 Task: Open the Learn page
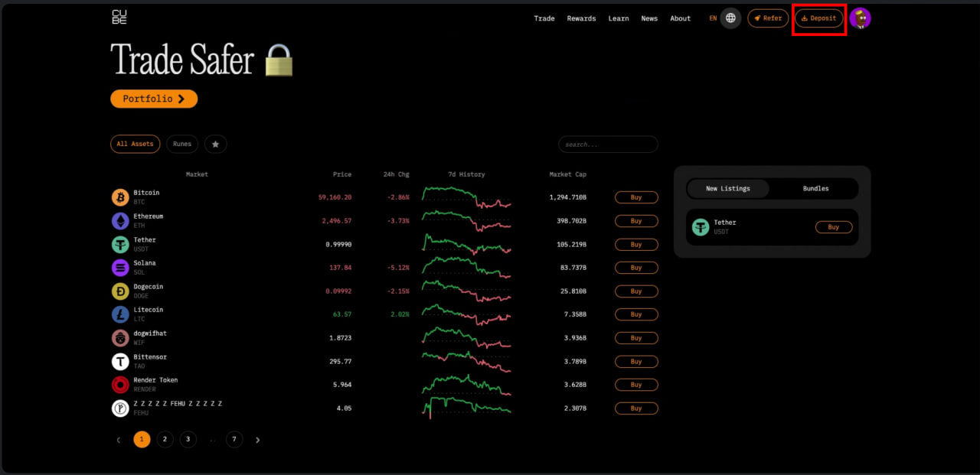[619, 18]
